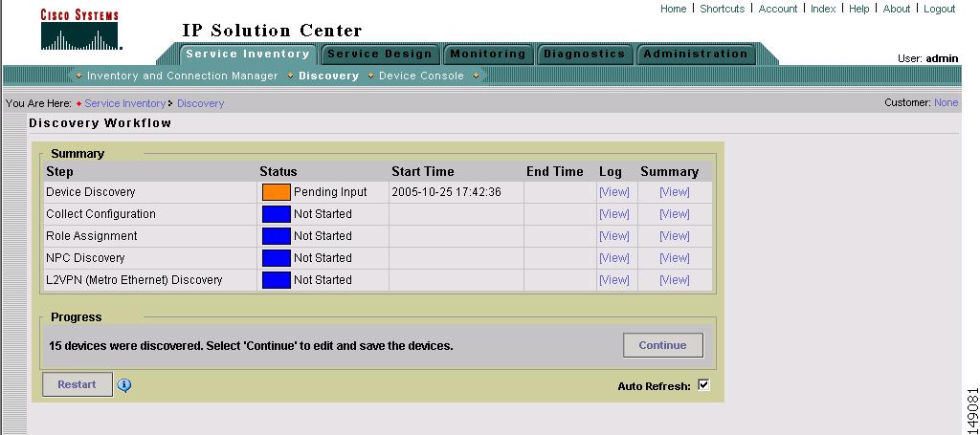Click the Discovery breadcrumb link
The width and height of the screenshot is (980, 435).
[201, 103]
